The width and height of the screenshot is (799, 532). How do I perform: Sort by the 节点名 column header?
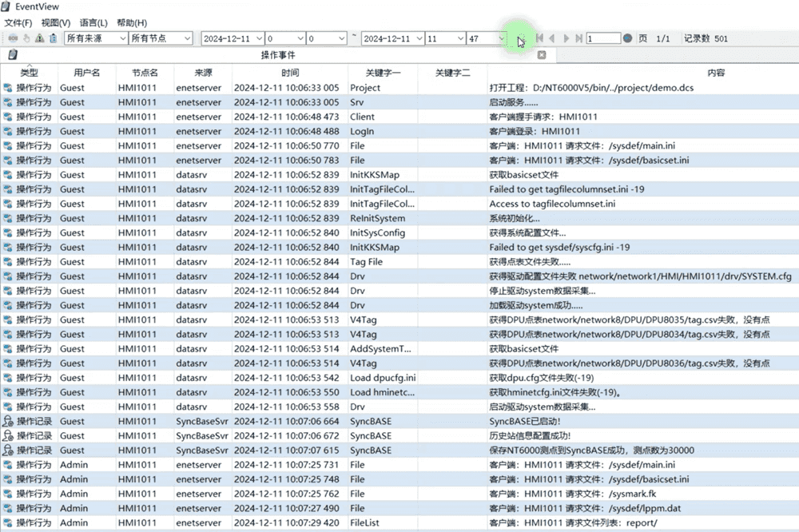pos(145,73)
